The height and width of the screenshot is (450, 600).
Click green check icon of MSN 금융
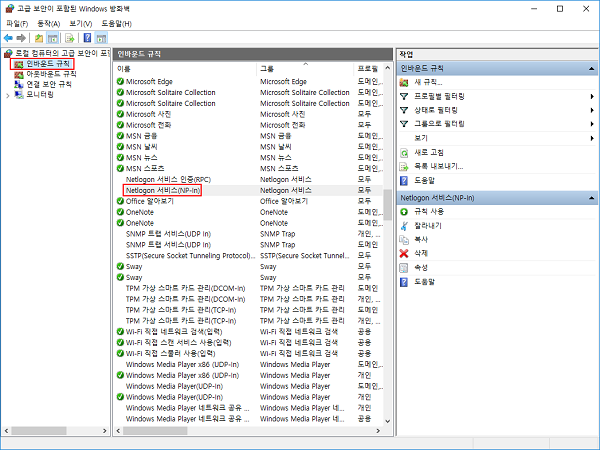click(x=120, y=136)
